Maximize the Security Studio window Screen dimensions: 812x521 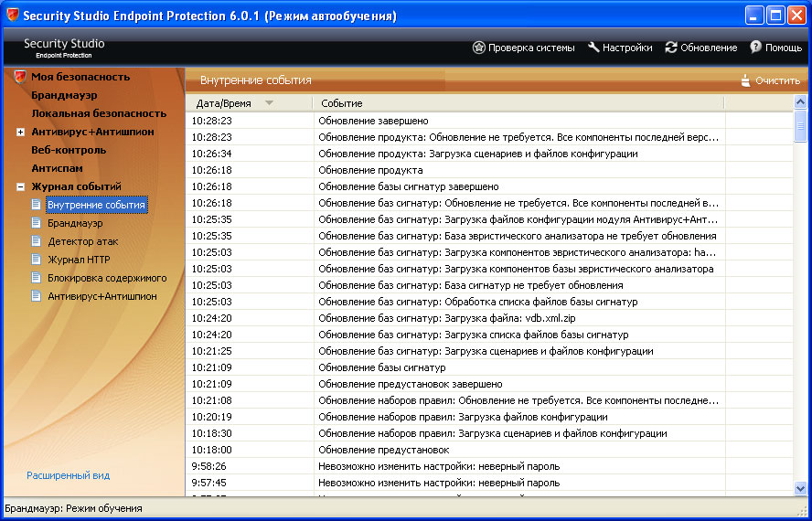[x=775, y=15]
